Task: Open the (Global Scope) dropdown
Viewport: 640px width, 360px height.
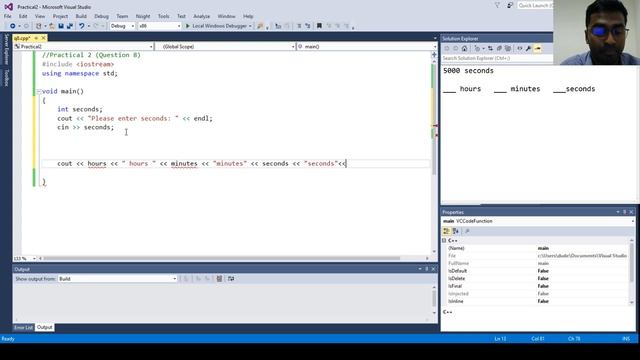Action: click(226, 47)
